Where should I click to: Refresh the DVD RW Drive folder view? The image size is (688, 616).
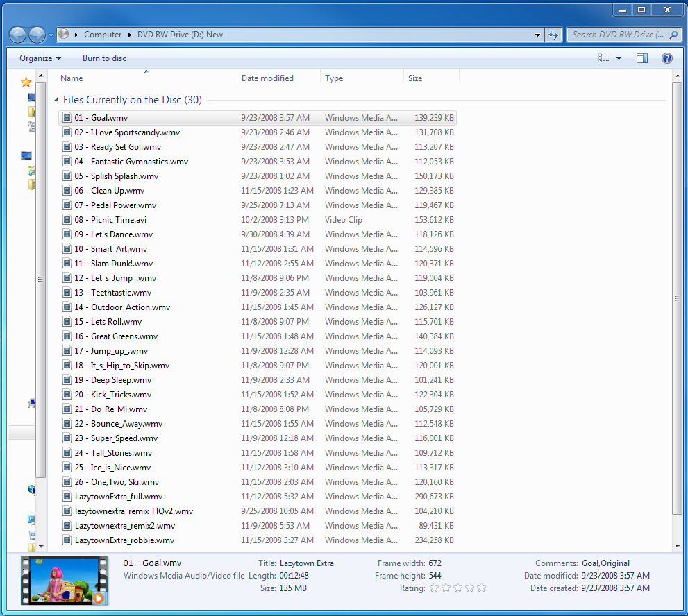(553, 35)
